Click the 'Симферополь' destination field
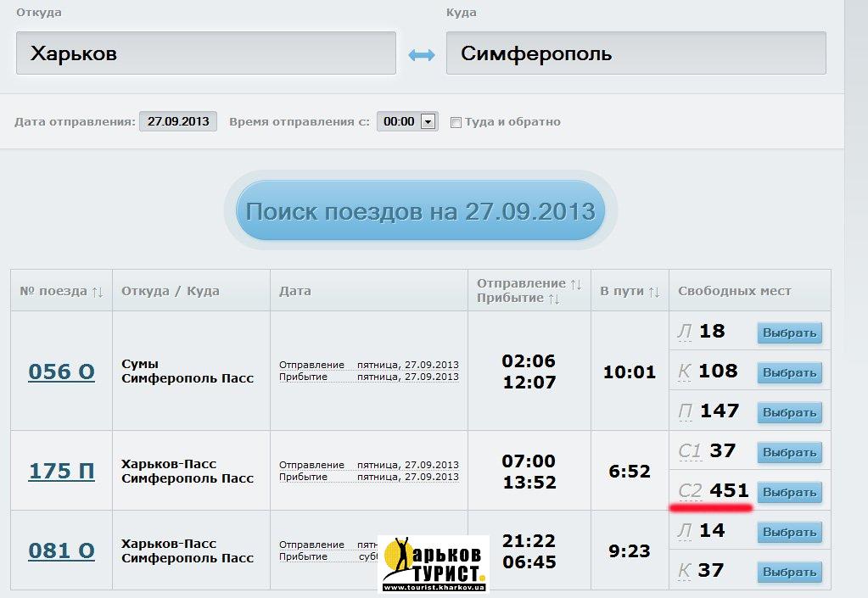 click(x=636, y=53)
